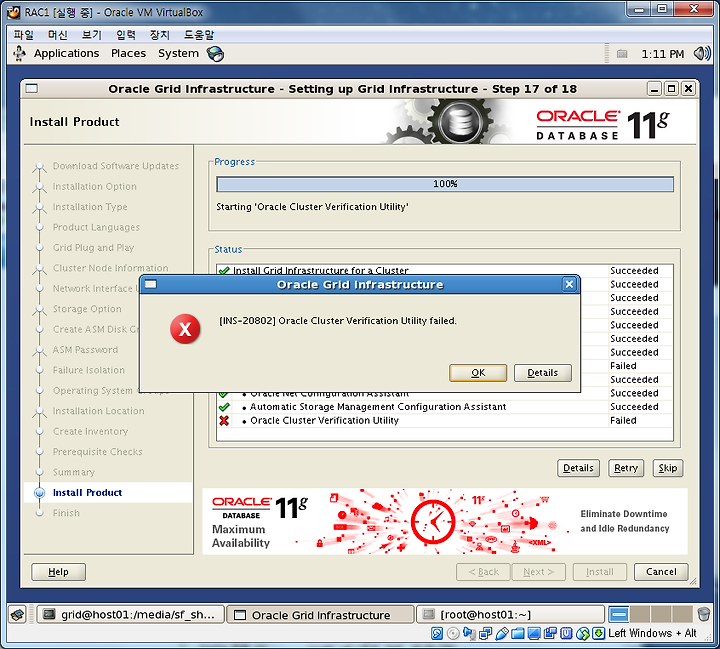Click VirtualBox optical disc status icon
The width and height of the screenshot is (720, 649).
pyautogui.click(x=453, y=634)
